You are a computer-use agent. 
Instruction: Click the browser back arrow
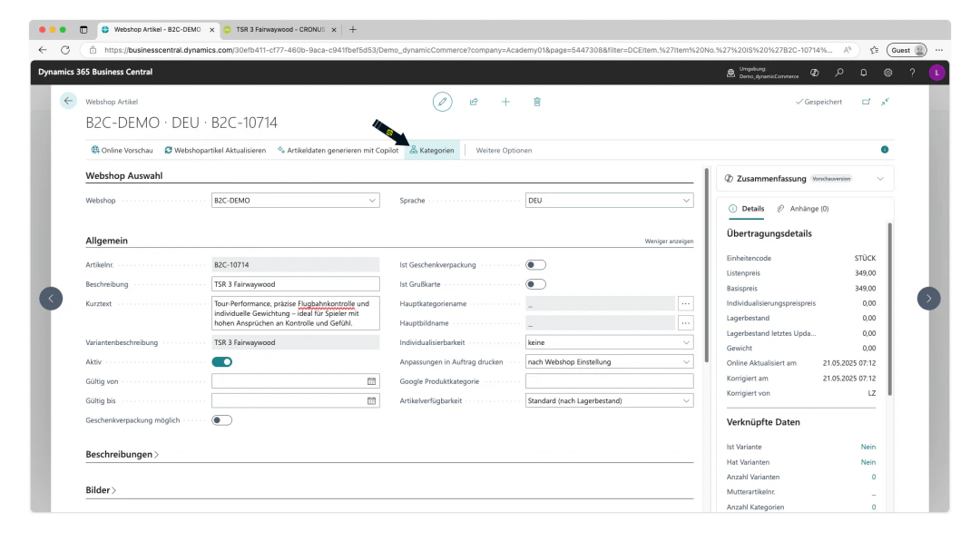[43, 50]
